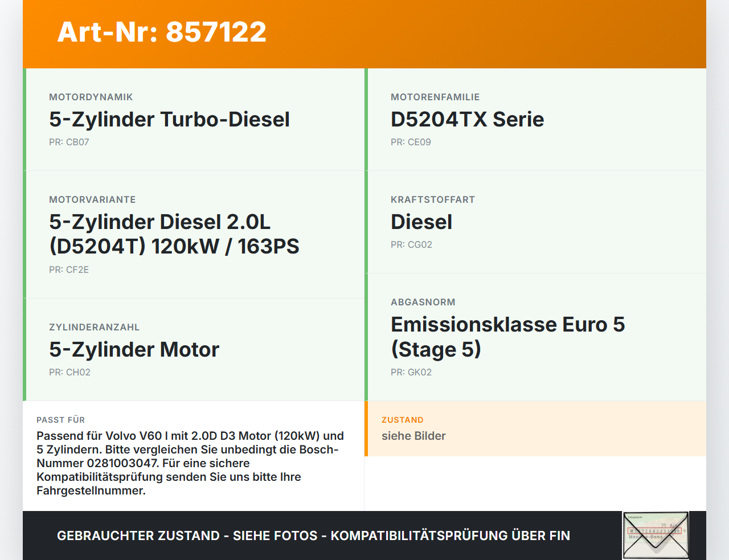
Task: Click the 'Gebrauchter Zustand' footer banner text
Action: click(313, 536)
